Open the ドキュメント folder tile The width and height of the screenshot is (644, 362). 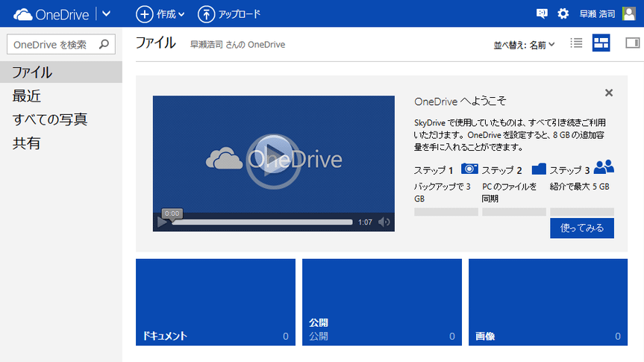[x=216, y=302]
